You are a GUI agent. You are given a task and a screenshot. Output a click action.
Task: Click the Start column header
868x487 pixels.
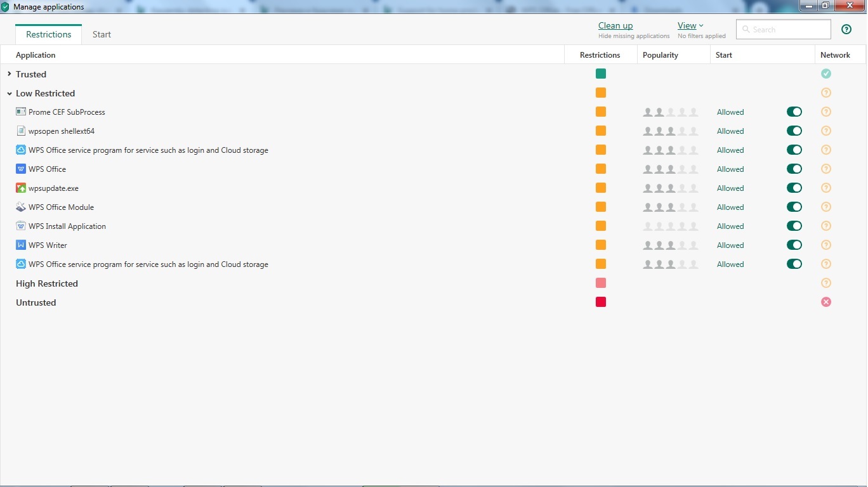[724, 55]
